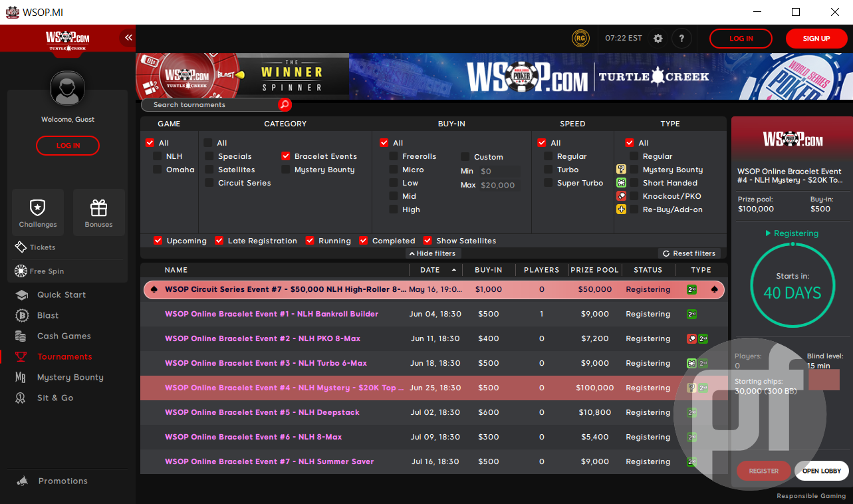Uncheck the Completed status filter
The height and width of the screenshot is (504, 853).
coord(364,240)
